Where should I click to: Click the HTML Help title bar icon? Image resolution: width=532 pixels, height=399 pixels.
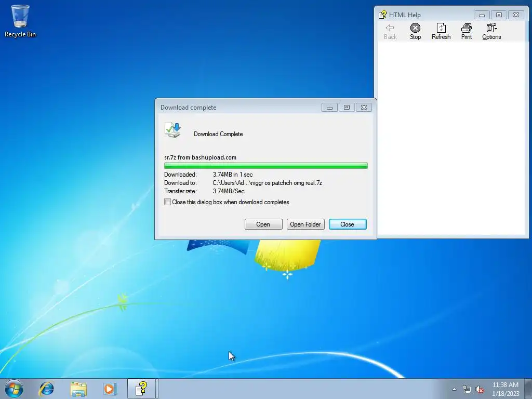[x=382, y=15]
